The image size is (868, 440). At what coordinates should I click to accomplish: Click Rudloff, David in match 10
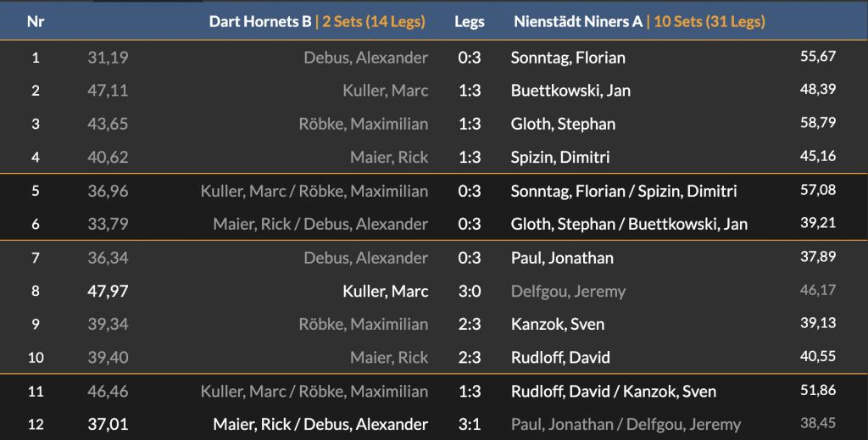[560, 358]
